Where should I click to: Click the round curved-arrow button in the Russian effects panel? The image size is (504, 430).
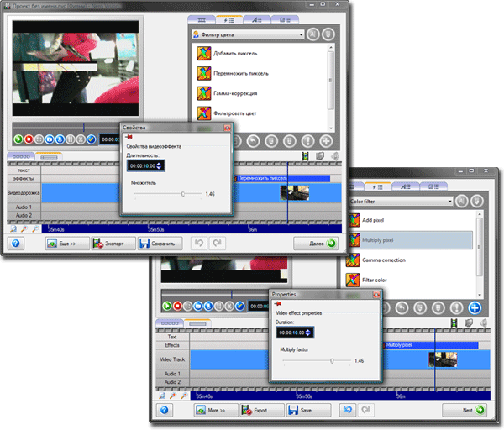point(254,141)
